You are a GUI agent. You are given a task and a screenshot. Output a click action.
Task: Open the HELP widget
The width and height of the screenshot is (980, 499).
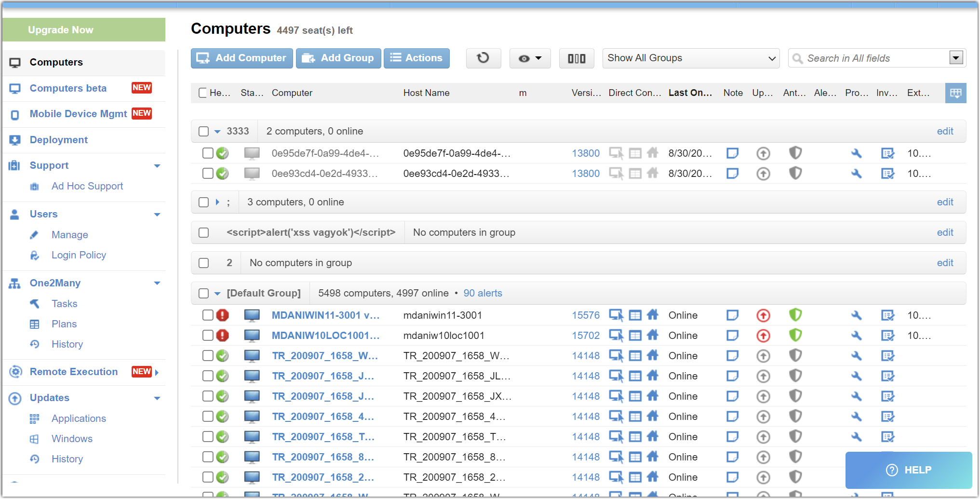909,470
